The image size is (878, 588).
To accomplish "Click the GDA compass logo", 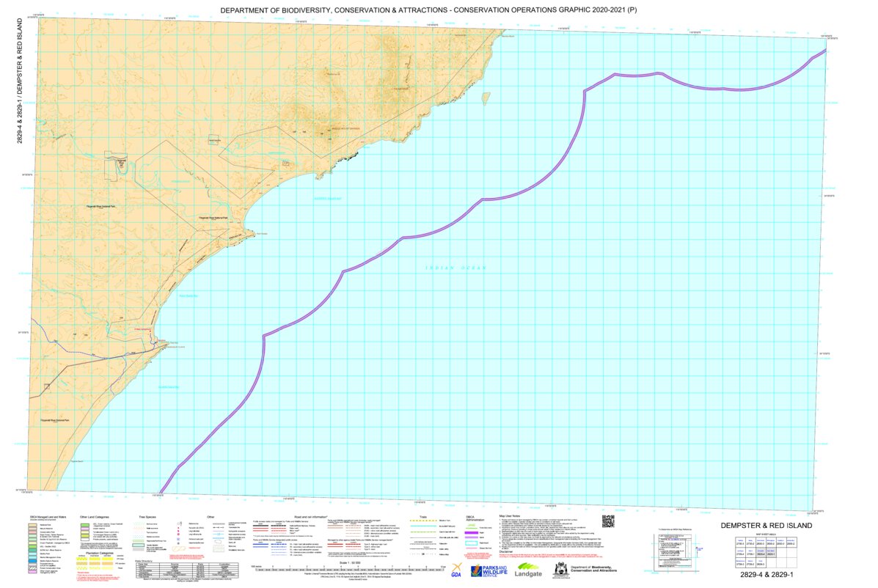I will pyautogui.click(x=456, y=571).
